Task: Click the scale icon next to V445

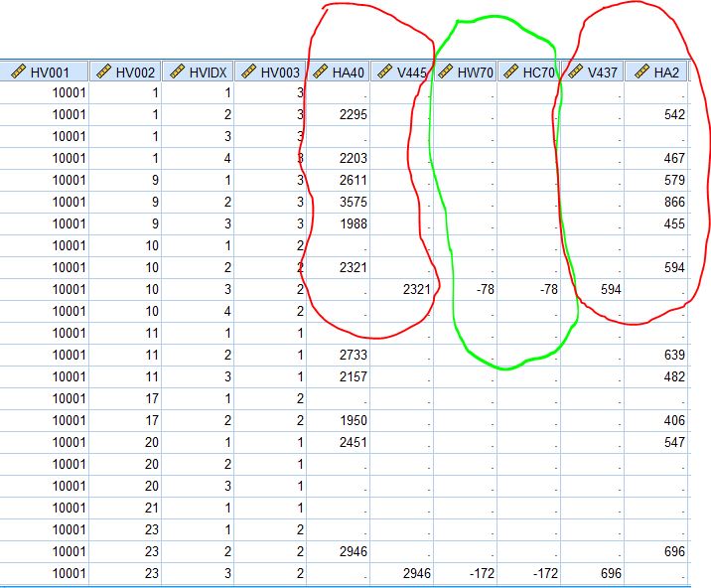Action: coord(383,72)
